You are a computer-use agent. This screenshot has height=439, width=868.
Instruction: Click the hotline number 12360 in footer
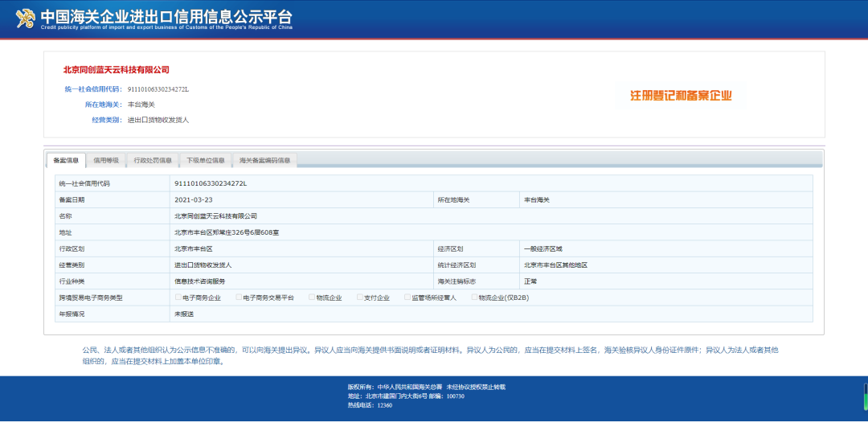coord(384,405)
